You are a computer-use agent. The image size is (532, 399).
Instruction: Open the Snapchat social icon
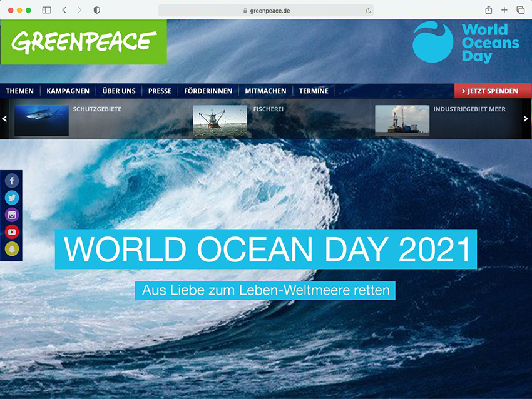tap(12, 249)
